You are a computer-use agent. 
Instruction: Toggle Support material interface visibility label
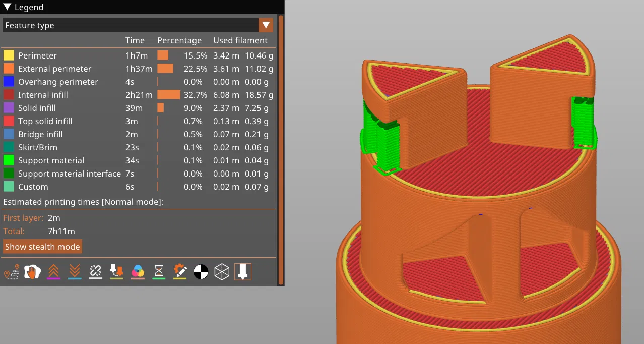pos(70,174)
